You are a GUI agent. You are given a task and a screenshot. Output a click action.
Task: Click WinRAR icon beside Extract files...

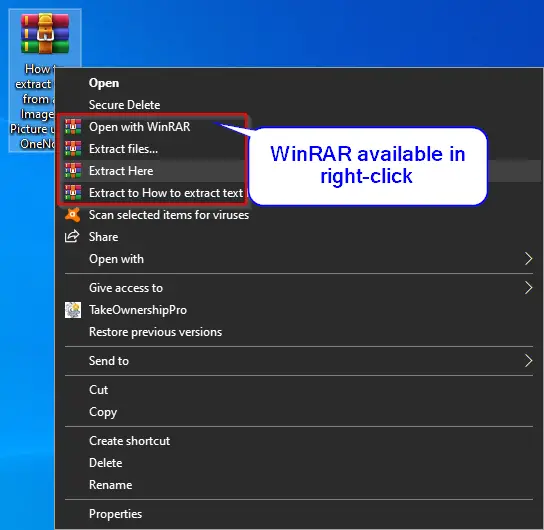pos(73,149)
